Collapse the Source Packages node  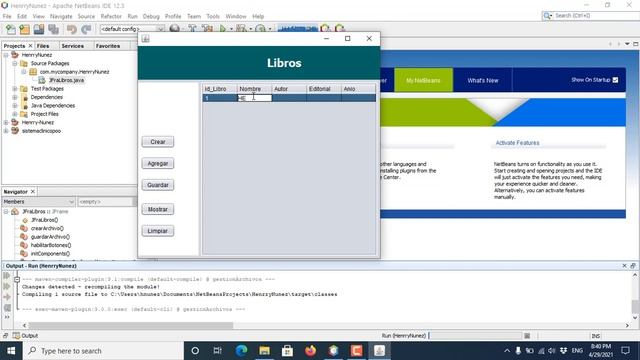coord(15,63)
